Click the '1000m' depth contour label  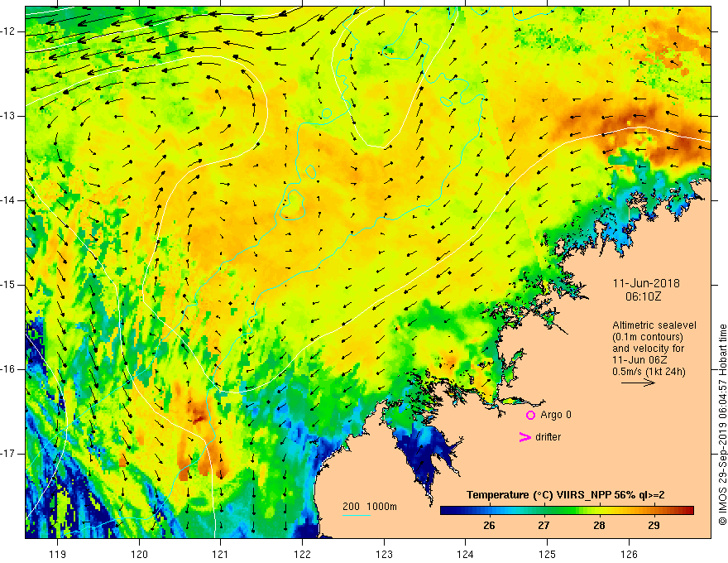(381, 507)
